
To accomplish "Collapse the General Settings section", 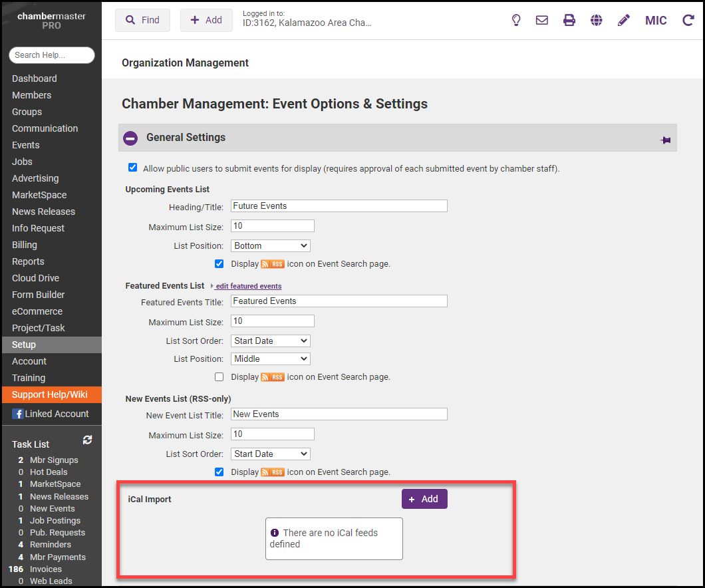I will pyautogui.click(x=131, y=138).
